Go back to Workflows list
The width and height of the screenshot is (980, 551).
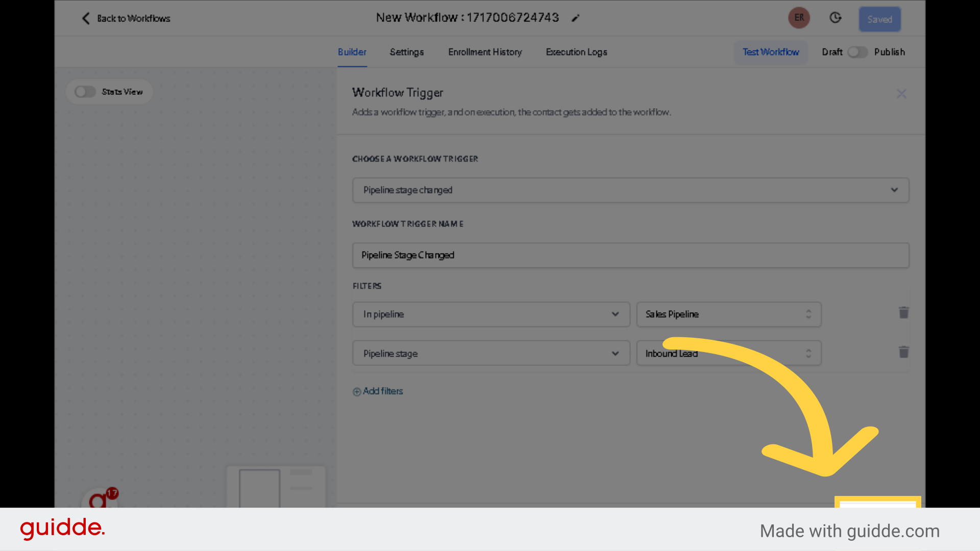(x=126, y=18)
